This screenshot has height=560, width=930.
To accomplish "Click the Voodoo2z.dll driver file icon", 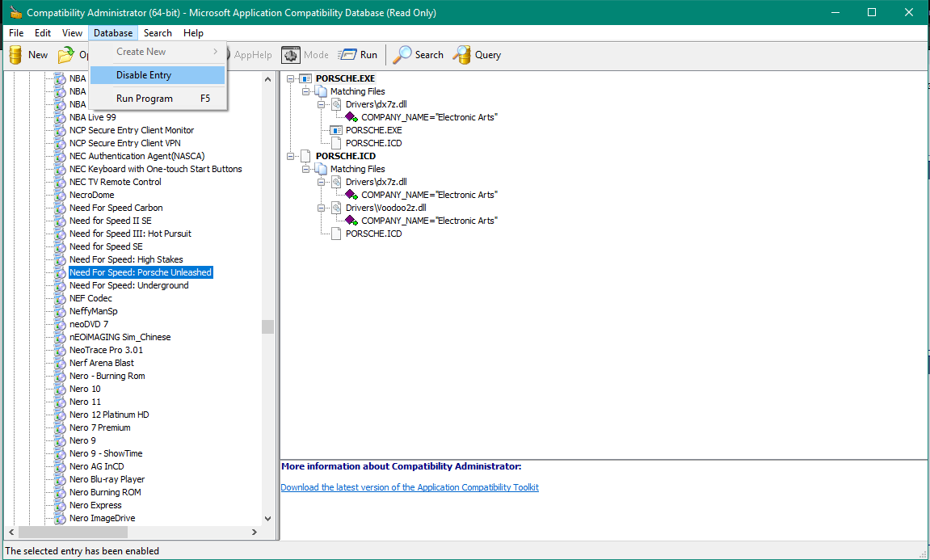I will pyautogui.click(x=336, y=208).
